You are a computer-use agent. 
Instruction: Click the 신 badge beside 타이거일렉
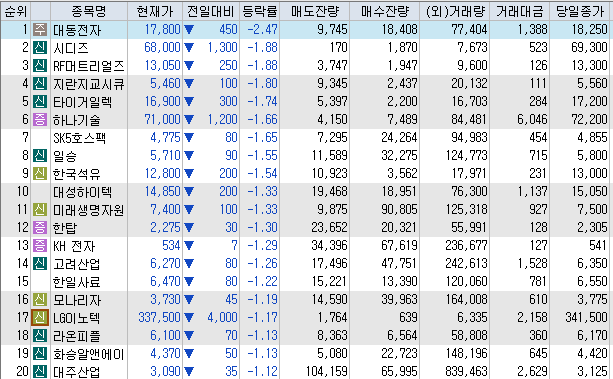[39, 102]
